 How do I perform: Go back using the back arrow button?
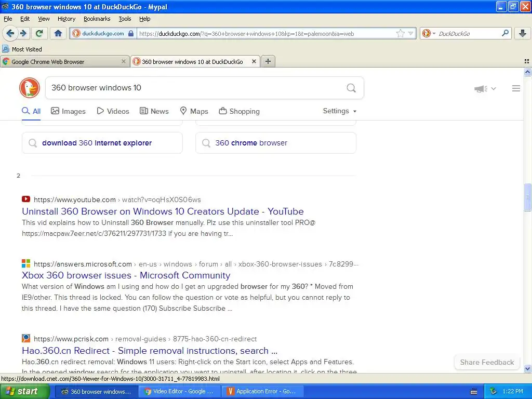pyautogui.click(x=10, y=33)
